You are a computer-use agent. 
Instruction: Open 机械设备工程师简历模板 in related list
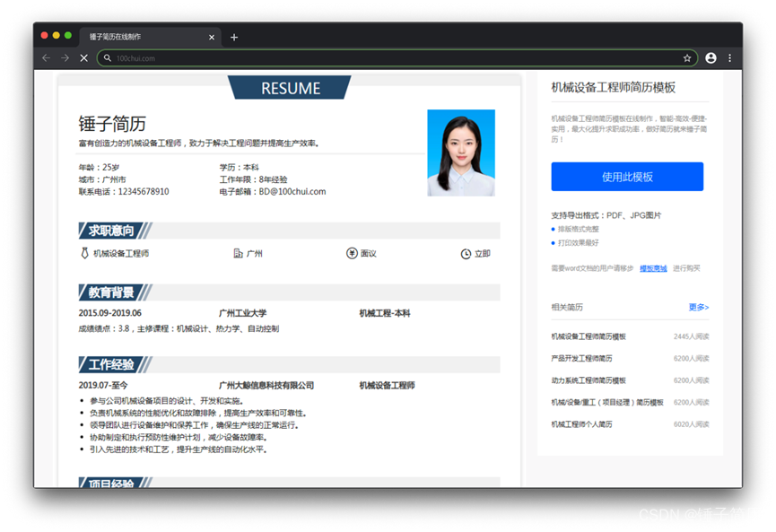[x=589, y=336]
